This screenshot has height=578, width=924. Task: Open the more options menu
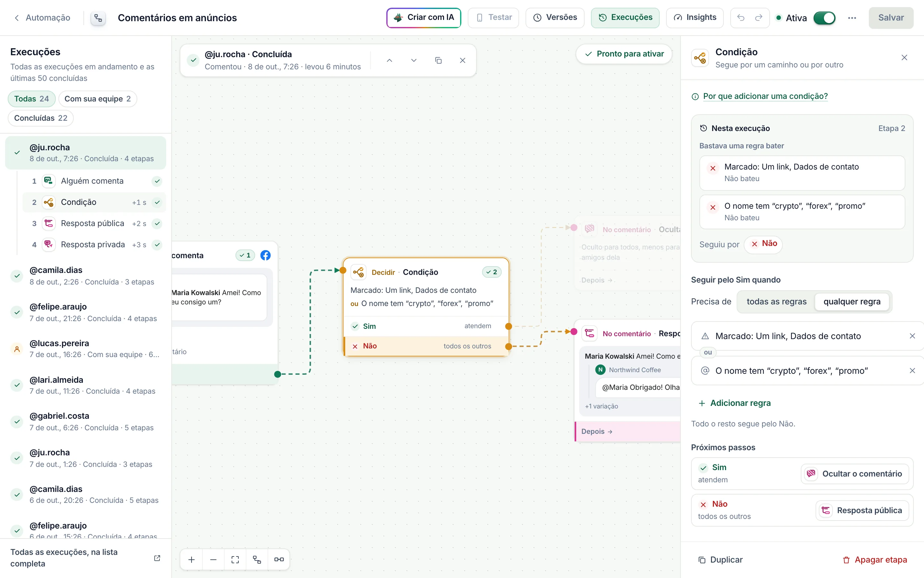point(852,18)
